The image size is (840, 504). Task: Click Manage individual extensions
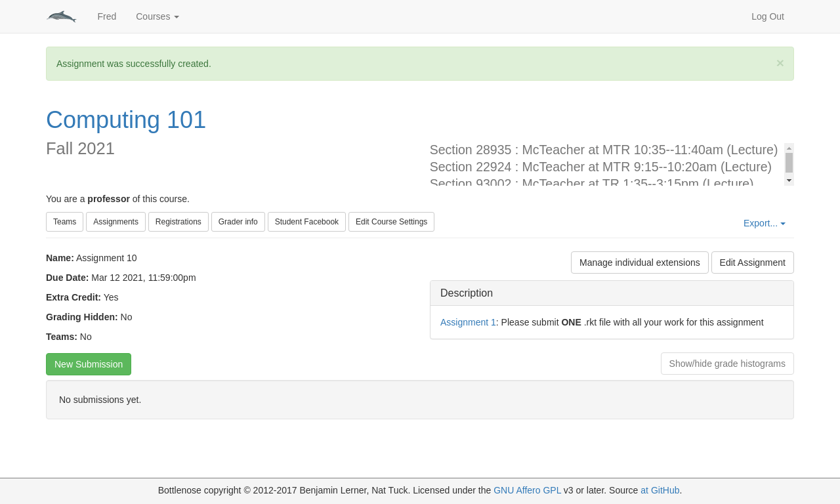click(x=639, y=262)
